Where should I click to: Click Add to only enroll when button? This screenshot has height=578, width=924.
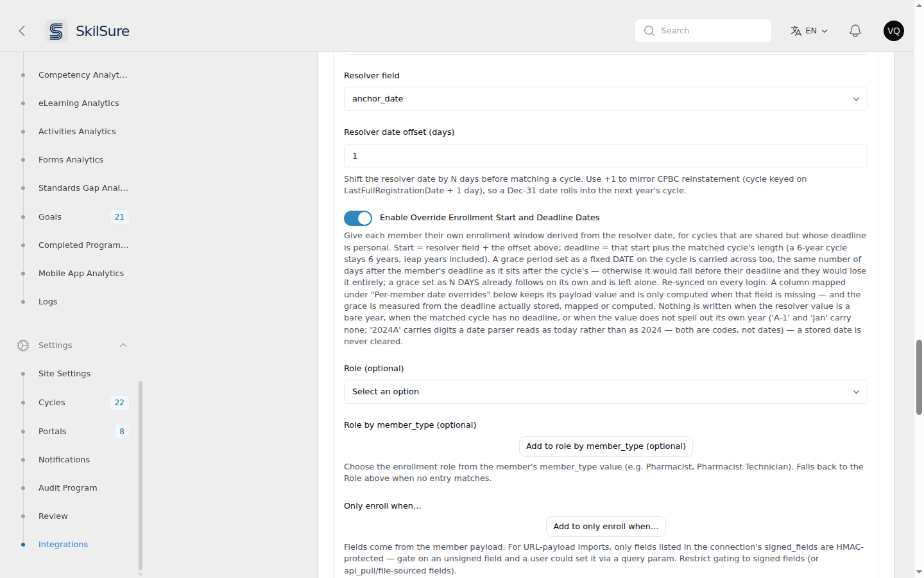point(606,527)
